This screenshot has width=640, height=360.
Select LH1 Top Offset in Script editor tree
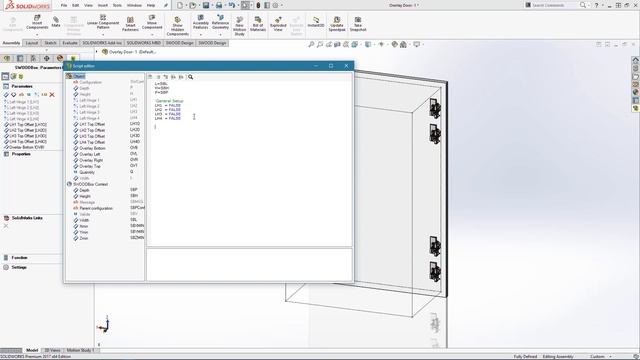pyautogui.click(x=92, y=124)
